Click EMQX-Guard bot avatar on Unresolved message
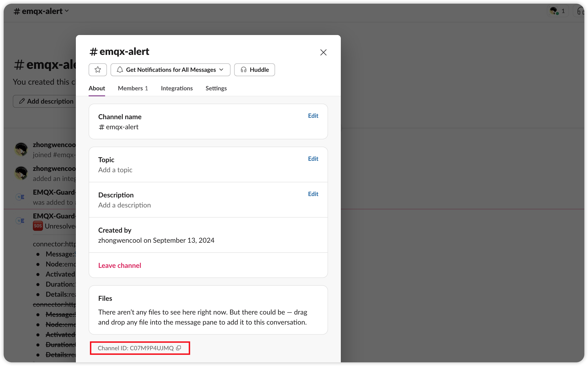The image size is (588, 366). click(20, 221)
